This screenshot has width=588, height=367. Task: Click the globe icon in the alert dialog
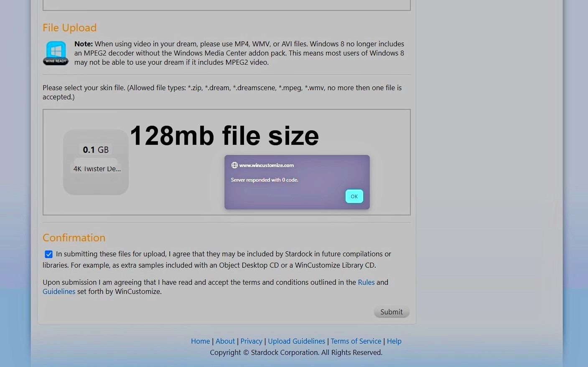[x=234, y=165]
